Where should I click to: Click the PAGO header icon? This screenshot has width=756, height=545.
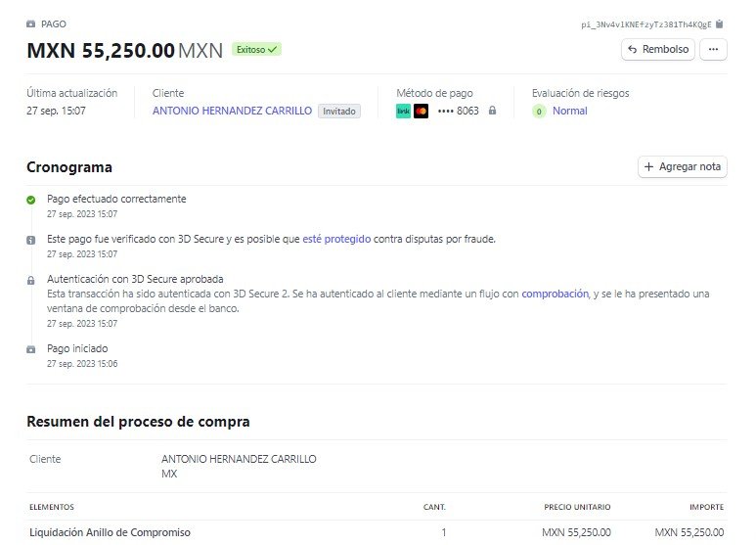coord(31,24)
